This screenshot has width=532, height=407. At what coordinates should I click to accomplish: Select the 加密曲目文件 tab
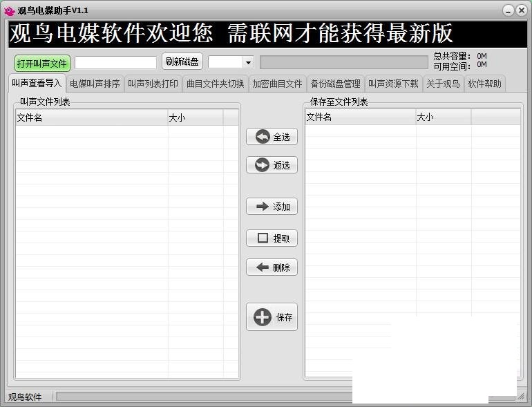click(x=277, y=84)
